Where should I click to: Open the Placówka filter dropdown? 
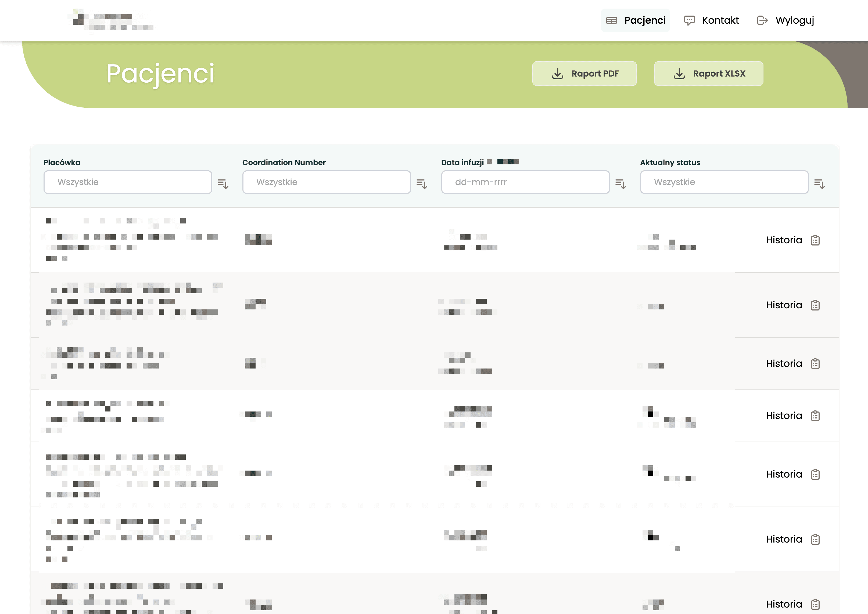[x=128, y=182]
